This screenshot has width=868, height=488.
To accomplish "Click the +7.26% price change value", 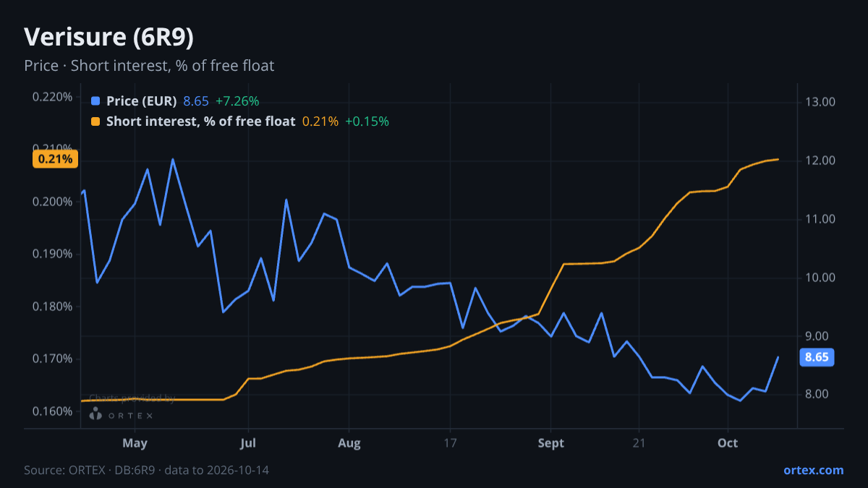I will coord(237,101).
